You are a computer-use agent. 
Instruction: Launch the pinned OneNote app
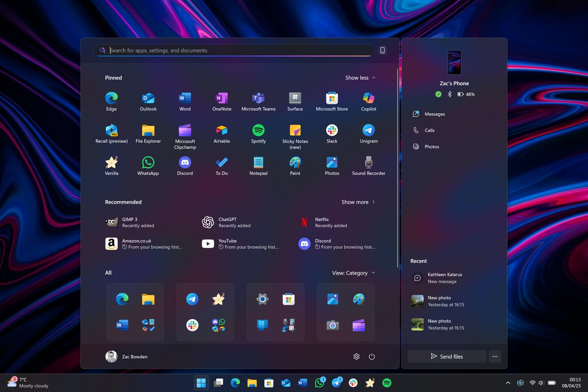(221, 101)
